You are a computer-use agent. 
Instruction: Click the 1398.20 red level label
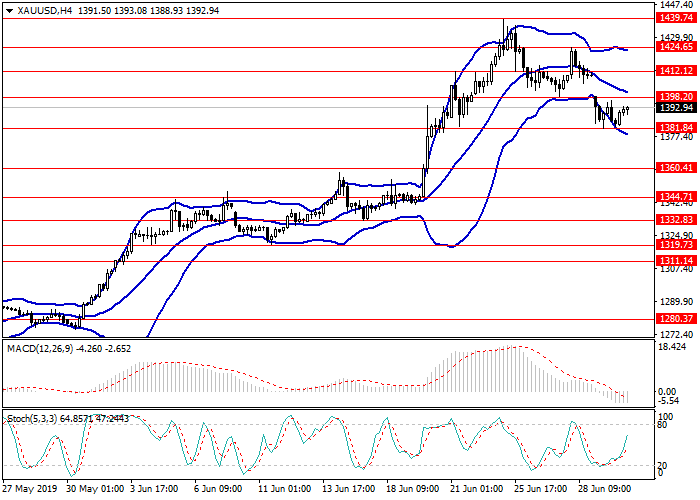point(674,97)
